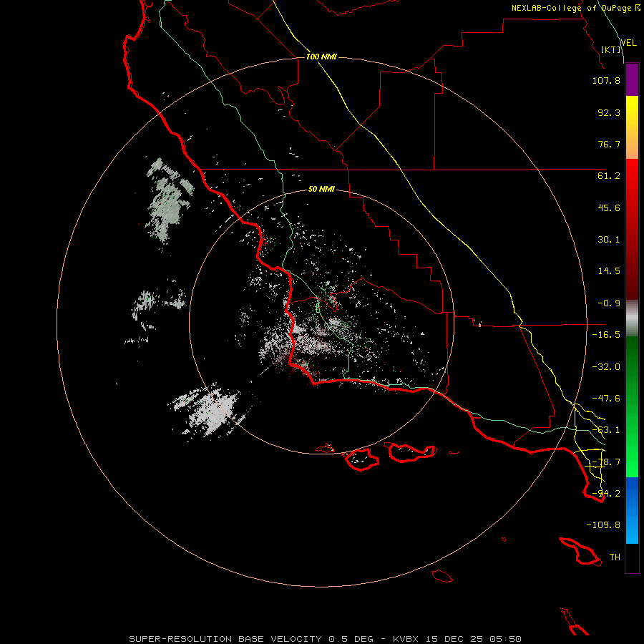The height and width of the screenshot is (644, 644).
Task: Click the 45.6 legend value
Action: tap(609, 208)
